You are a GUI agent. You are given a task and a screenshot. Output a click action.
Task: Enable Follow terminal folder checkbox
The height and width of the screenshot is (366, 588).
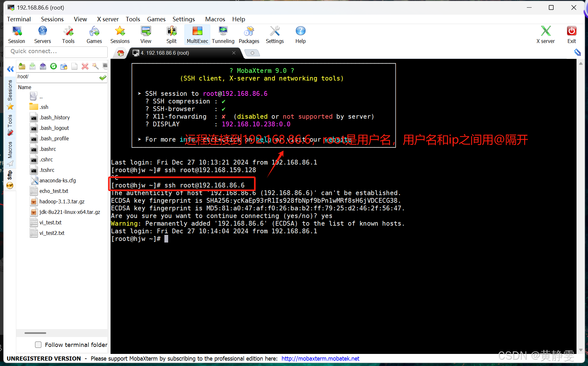click(x=38, y=345)
